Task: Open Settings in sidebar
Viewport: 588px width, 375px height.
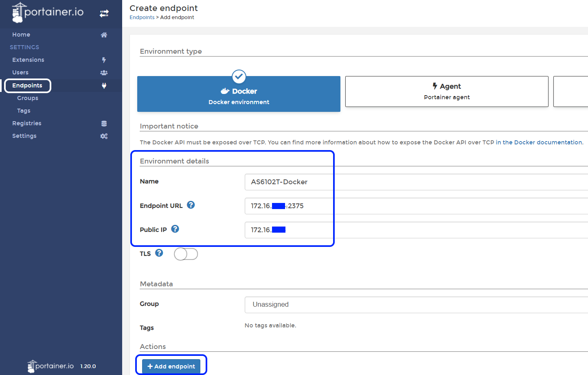Action: click(x=24, y=136)
